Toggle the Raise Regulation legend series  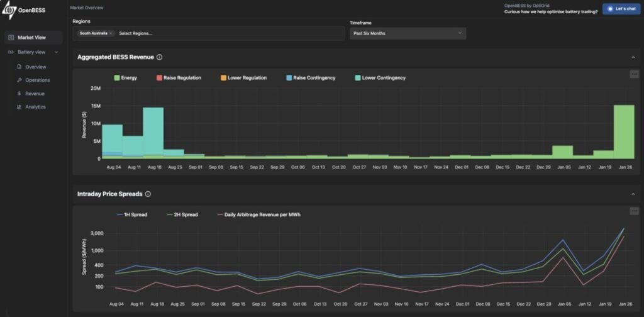click(x=178, y=78)
